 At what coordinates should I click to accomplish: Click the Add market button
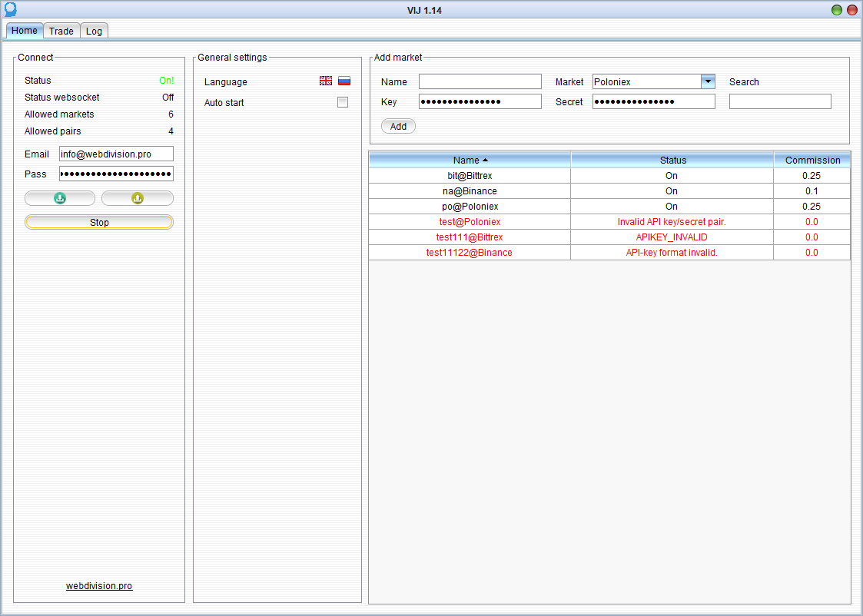[398, 126]
